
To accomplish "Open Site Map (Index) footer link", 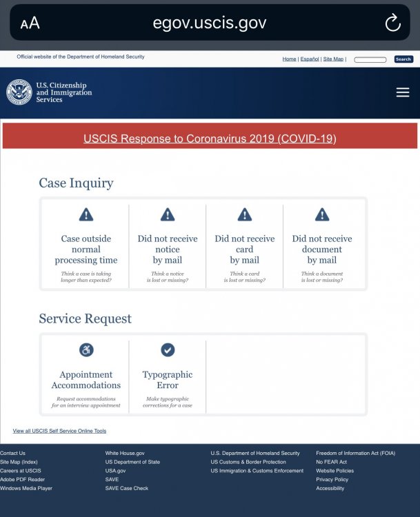I will [x=19, y=462].
